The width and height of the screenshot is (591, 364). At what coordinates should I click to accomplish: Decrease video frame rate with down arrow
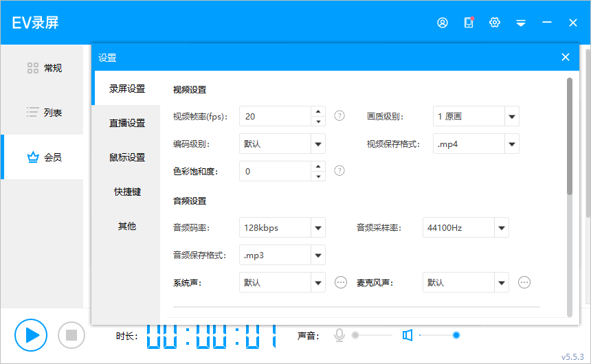pyautogui.click(x=318, y=122)
